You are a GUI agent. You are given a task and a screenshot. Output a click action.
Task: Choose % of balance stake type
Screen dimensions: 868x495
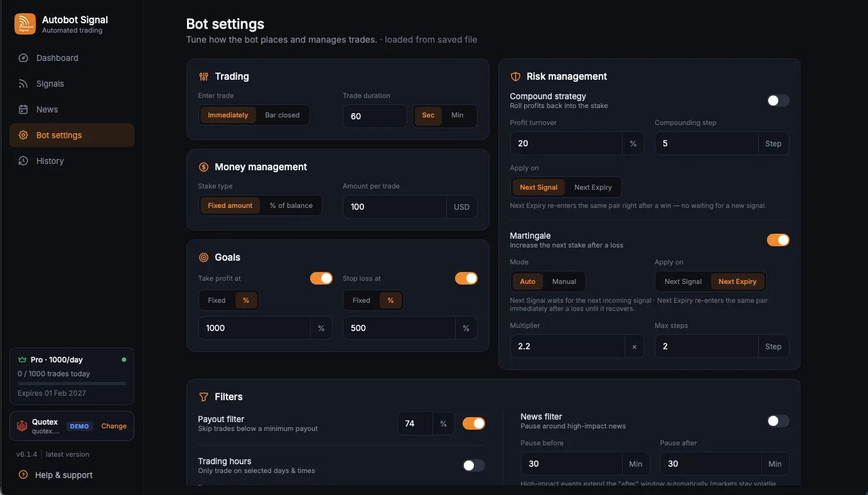(291, 205)
